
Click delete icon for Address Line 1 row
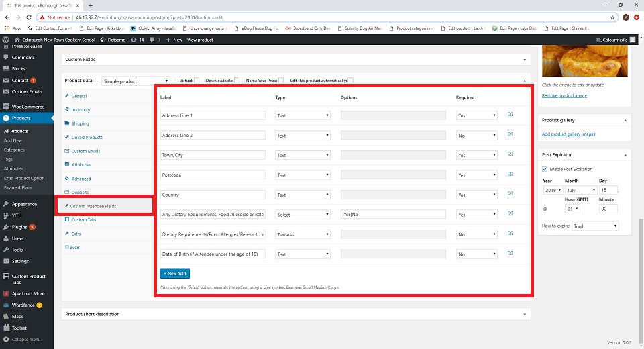[510, 115]
